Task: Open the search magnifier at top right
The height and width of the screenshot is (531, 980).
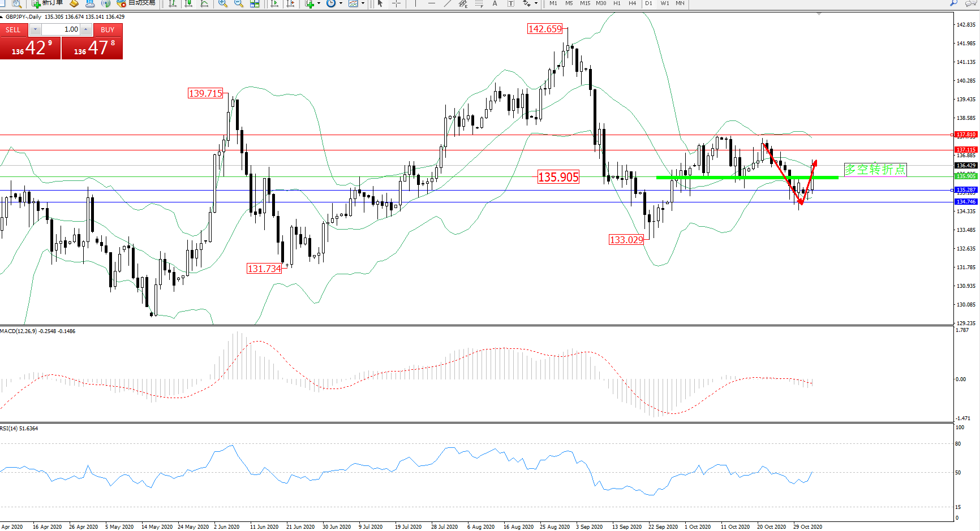Action: 953,3
